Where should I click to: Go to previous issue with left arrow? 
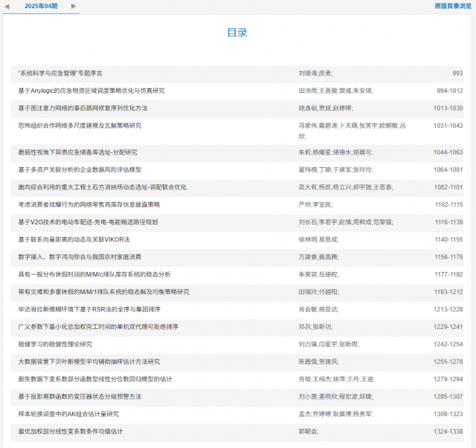7,6
